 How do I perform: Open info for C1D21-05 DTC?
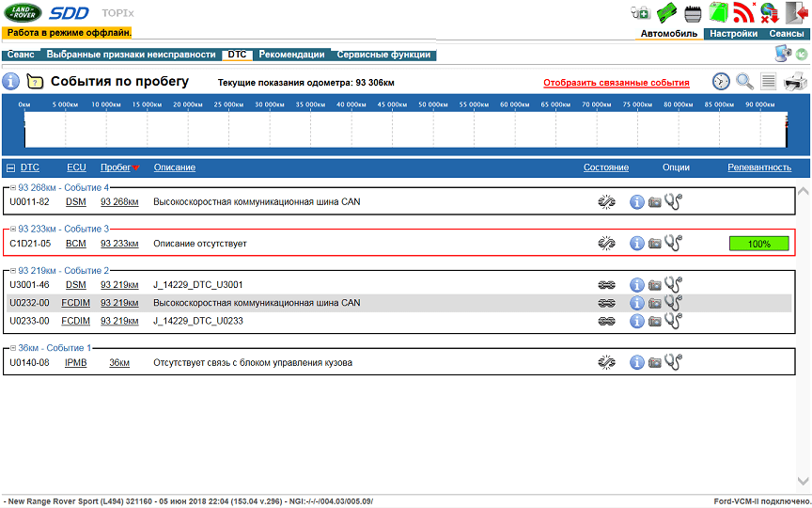(x=637, y=244)
